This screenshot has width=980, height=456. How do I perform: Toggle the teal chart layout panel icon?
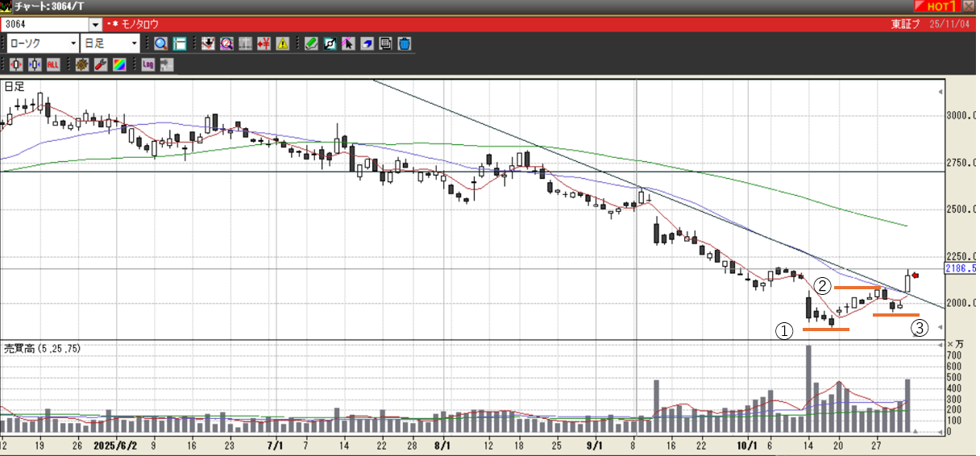tap(180, 44)
